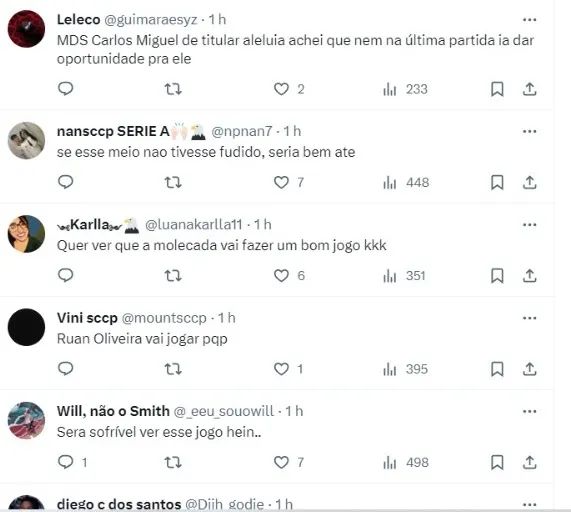This screenshot has width=571, height=512.
Task: Share Leleco's tweet
Action: click(x=529, y=89)
